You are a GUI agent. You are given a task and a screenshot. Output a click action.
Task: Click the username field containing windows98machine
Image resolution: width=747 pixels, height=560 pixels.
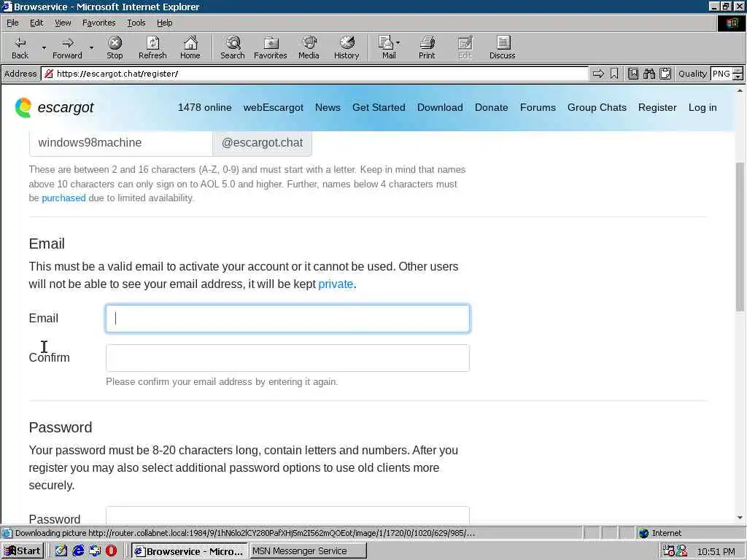point(120,143)
